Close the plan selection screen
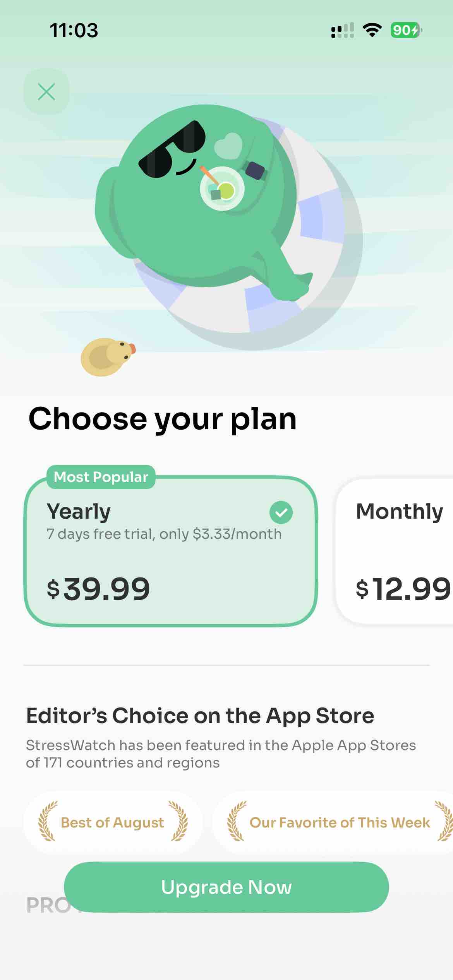This screenshot has height=980, width=453. tap(46, 92)
